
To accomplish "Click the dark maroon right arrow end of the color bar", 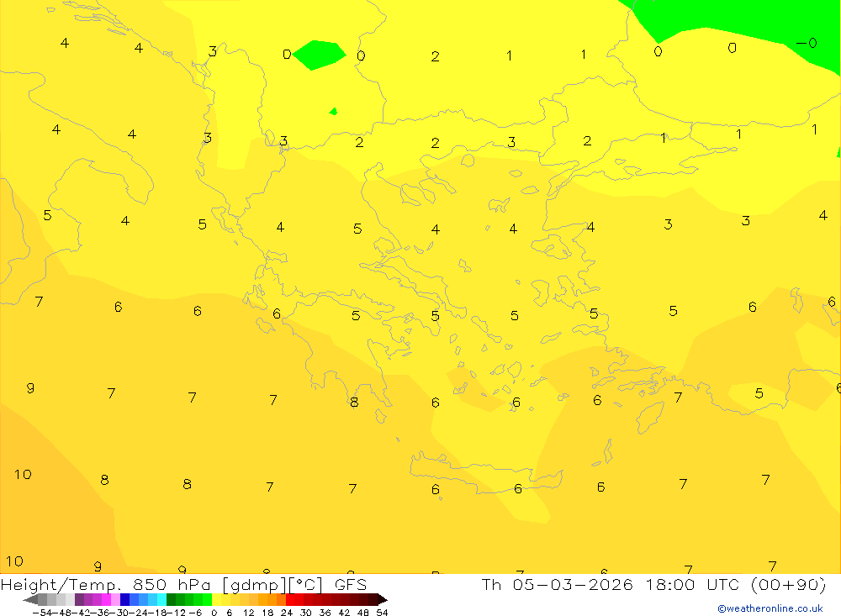I will 383,599.
